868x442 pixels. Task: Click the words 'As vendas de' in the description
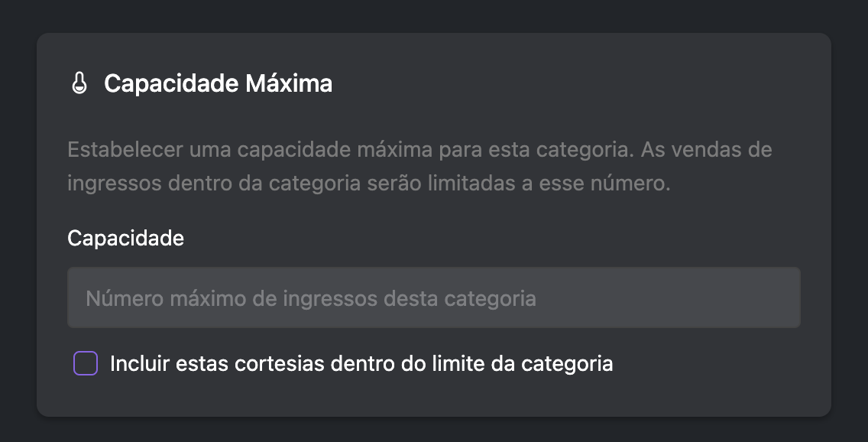(x=706, y=150)
